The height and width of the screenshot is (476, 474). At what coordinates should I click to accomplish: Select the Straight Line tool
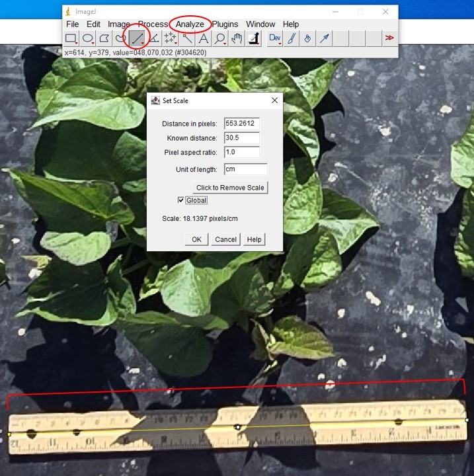click(x=137, y=38)
